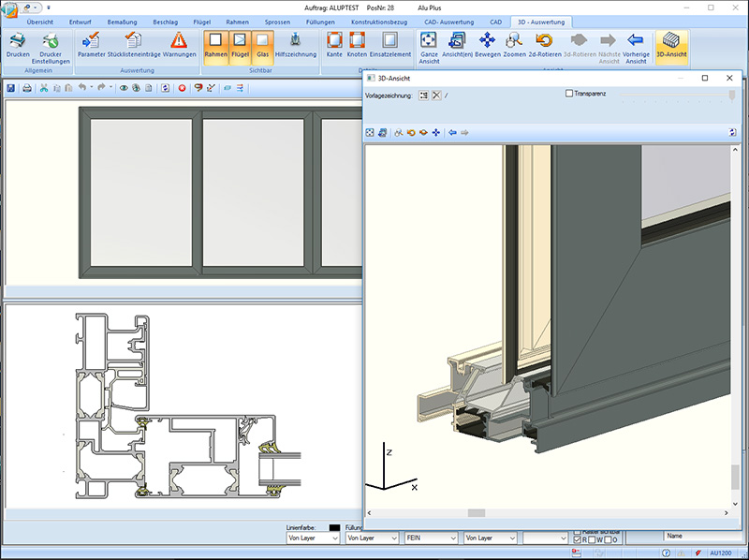Switch to the Bemaßung tab
Image resolution: width=749 pixels, height=560 pixels.
click(122, 22)
